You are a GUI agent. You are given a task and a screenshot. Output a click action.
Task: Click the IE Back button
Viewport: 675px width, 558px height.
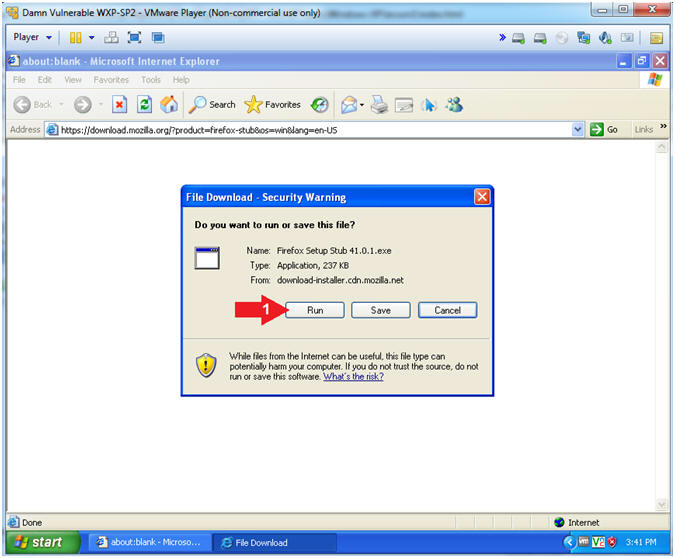click(33, 105)
